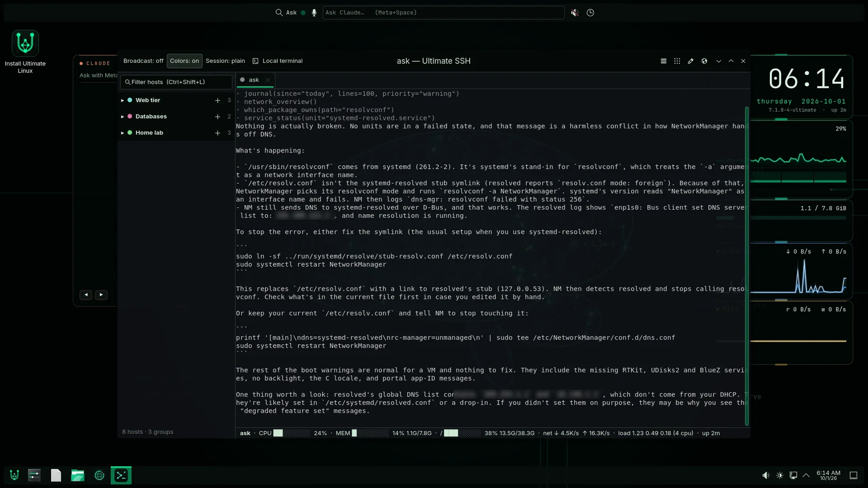
Task: Click the terminal vertical scrollbar
Action: 747,266
